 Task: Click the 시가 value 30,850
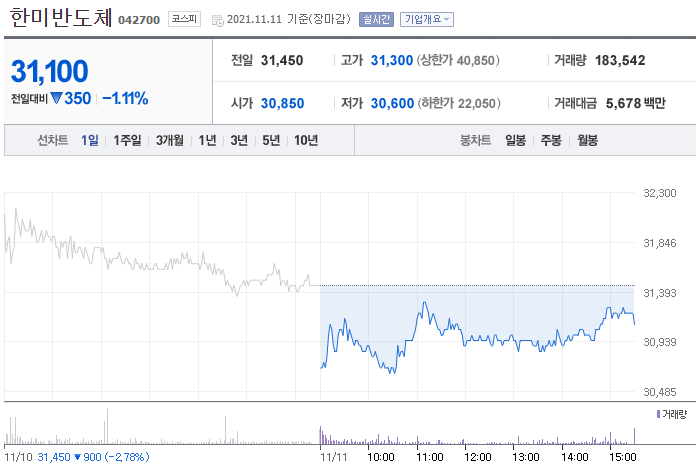click(x=282, y=103)
